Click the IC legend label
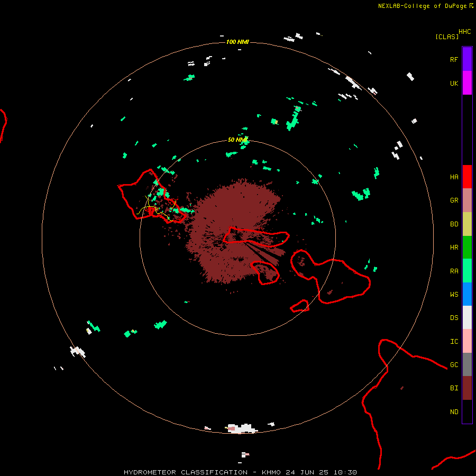 tap(454, 342)
